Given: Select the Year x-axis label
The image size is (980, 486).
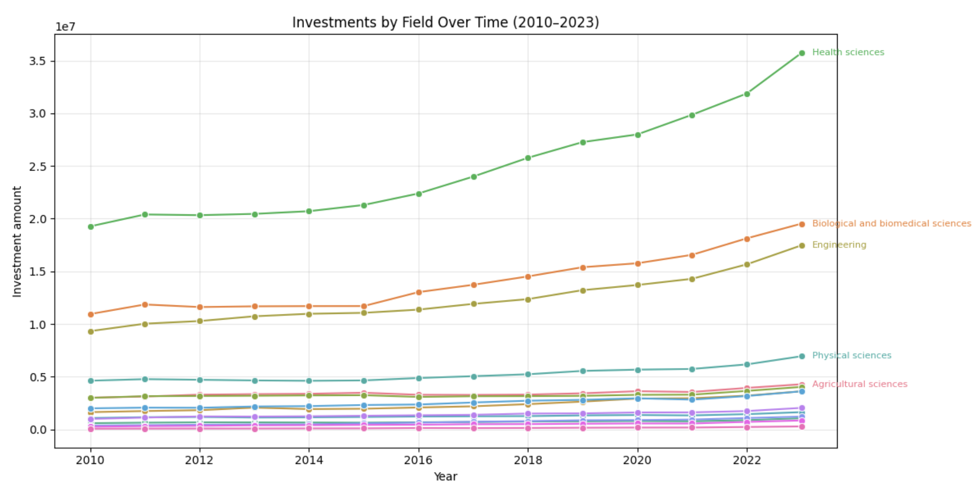Looking at the screenshot, I should 445,477.
